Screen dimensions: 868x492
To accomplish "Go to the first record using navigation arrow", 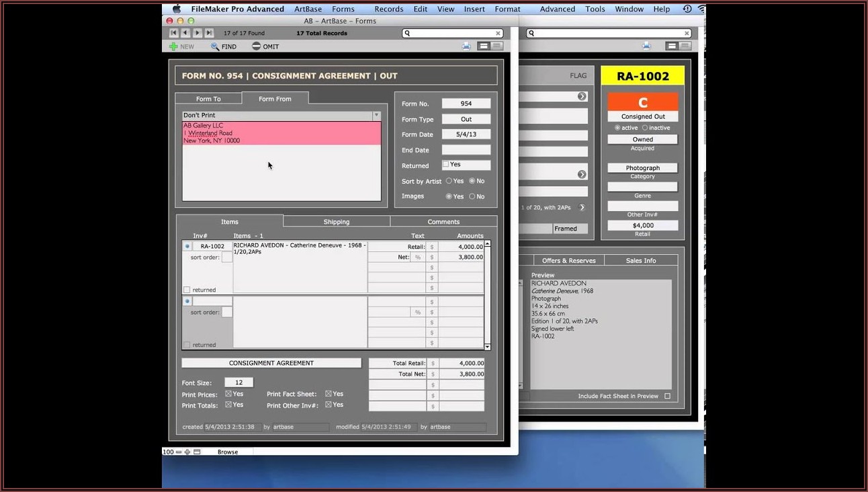I will (173, 33).
